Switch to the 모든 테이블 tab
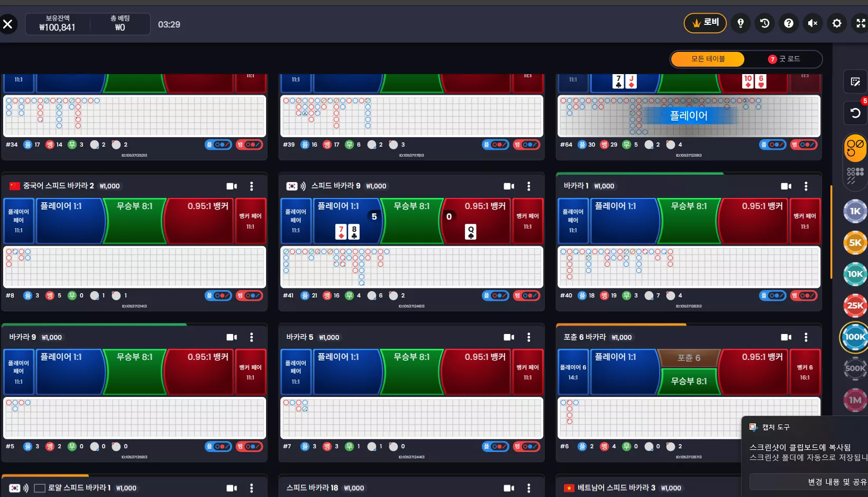 708,59
